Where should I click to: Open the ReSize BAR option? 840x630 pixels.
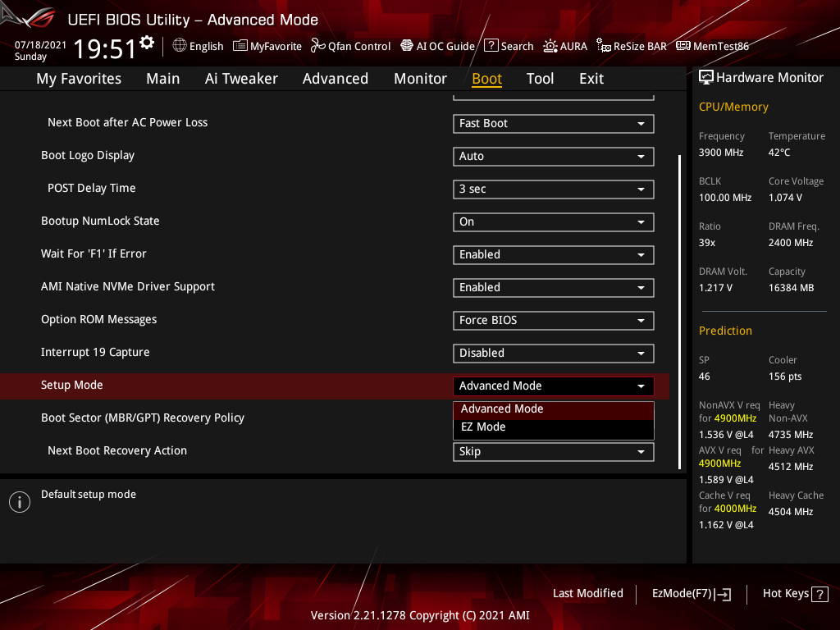631,46
